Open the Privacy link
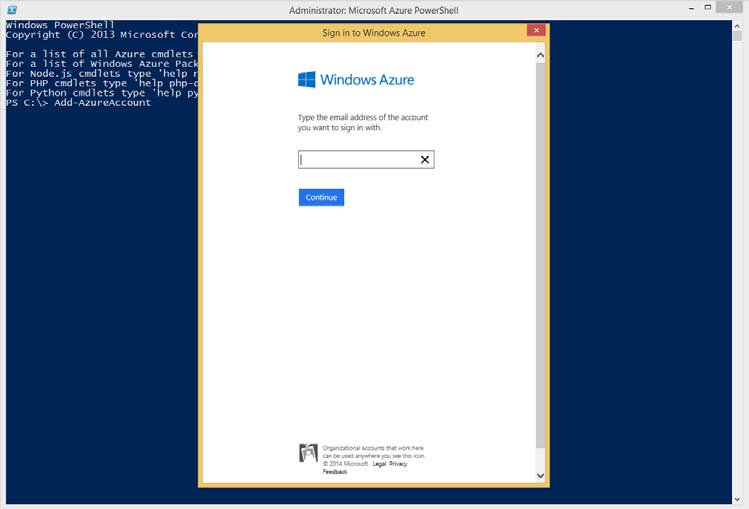 398,464
